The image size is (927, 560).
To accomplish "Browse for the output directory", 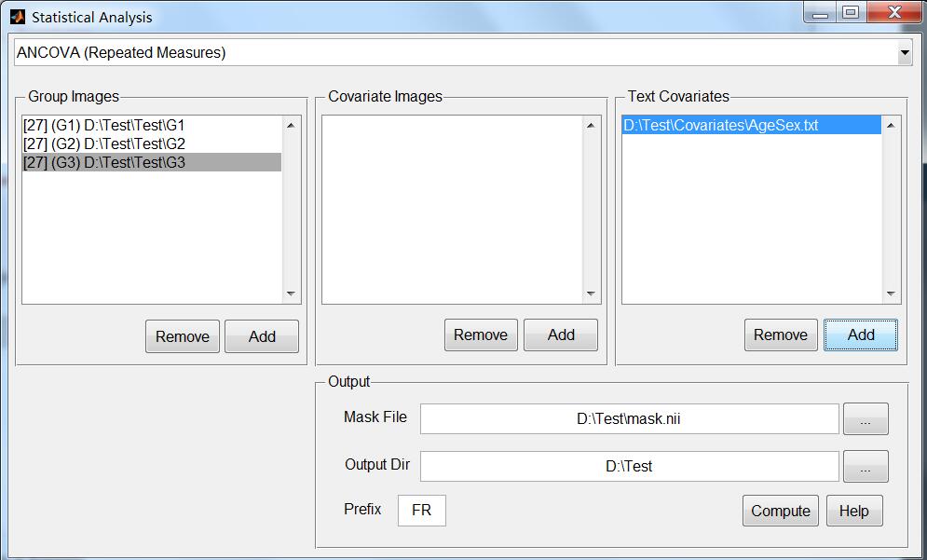I will pyautogui.click(x=866, y=466).
